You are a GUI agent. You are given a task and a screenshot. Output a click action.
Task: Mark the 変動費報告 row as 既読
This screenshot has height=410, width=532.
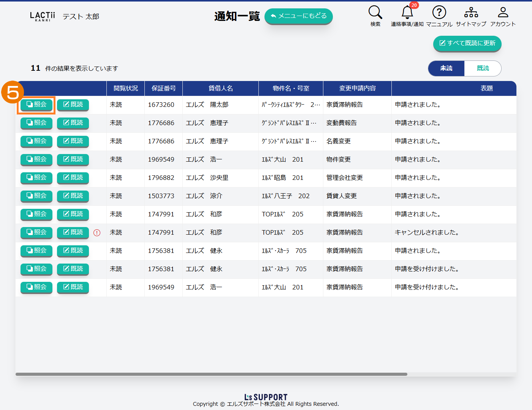pos(73,123)
